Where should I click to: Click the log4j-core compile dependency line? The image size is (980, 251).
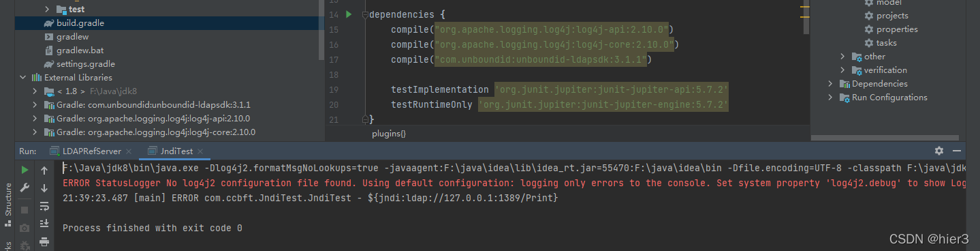[x=535, y=45]
